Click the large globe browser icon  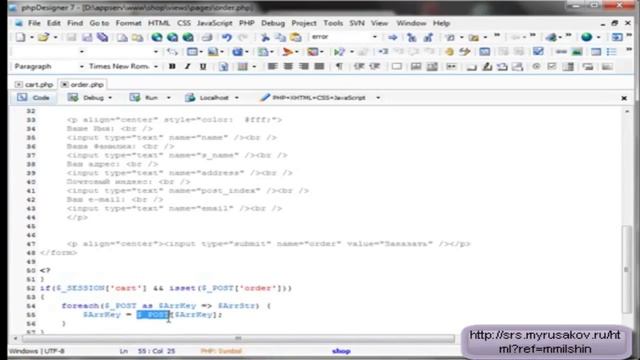(587, 38)
